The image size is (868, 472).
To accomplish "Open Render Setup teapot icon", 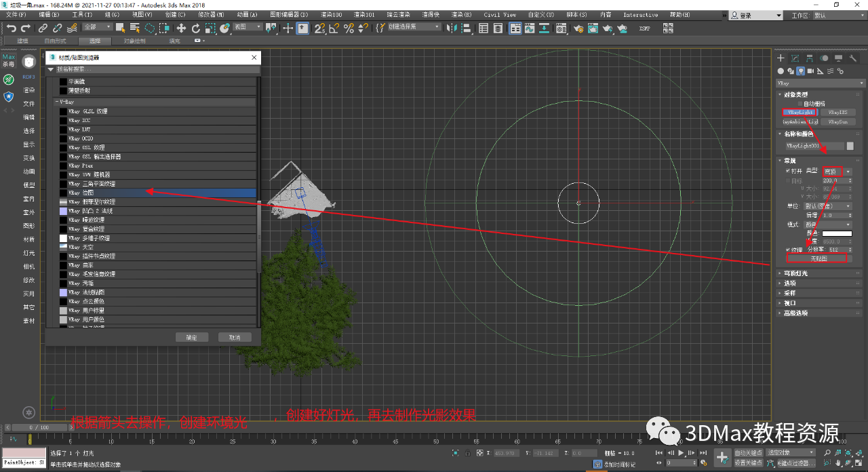I will 578,28.
